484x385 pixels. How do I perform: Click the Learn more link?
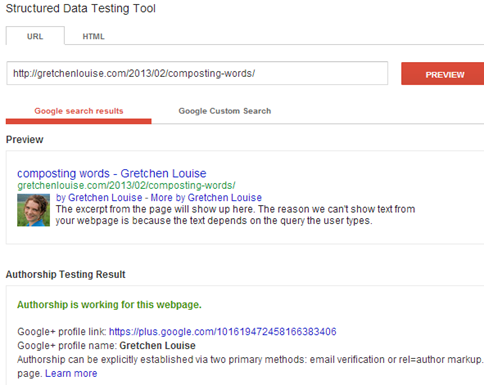click(x=71, y=373)
